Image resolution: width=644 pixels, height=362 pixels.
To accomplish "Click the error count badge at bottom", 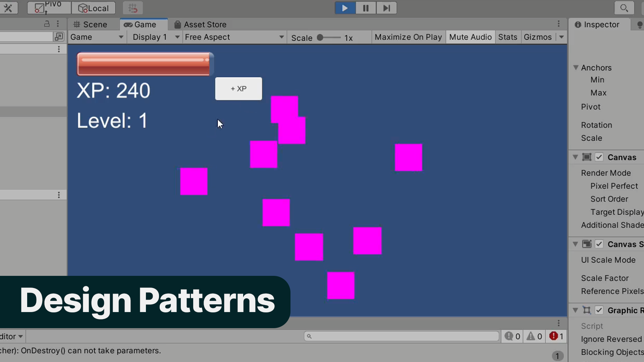I will tap(557, 356).
